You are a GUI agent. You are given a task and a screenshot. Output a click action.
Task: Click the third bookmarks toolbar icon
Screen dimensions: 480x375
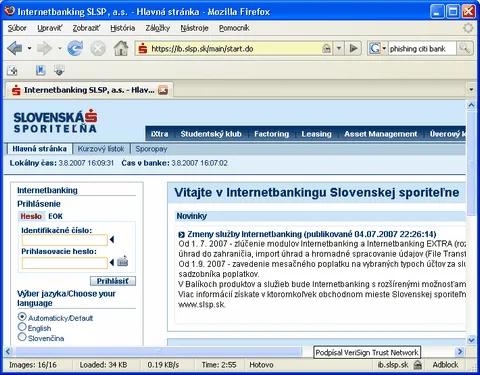[59, 70]
